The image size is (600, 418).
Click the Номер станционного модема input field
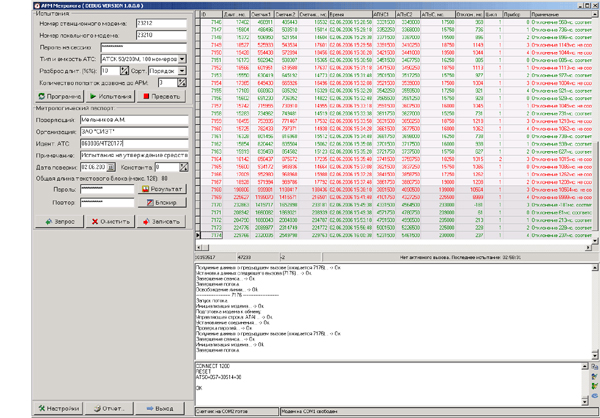point(161,23)
